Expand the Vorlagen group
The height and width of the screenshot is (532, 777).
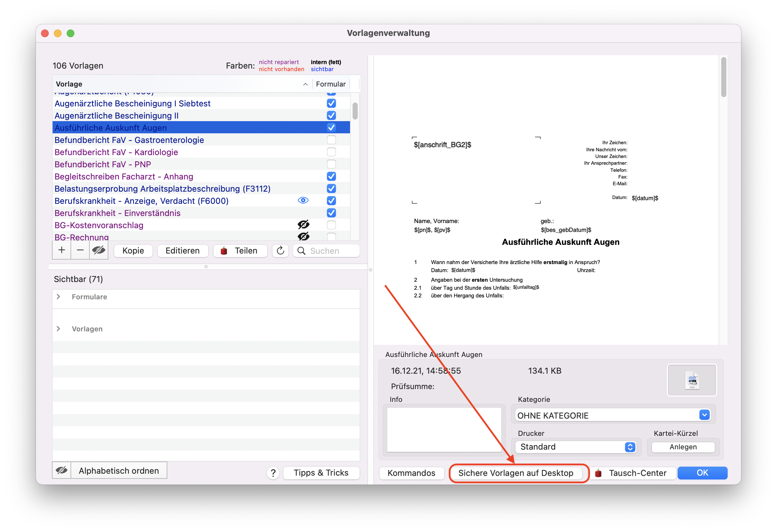coord(59,329)
